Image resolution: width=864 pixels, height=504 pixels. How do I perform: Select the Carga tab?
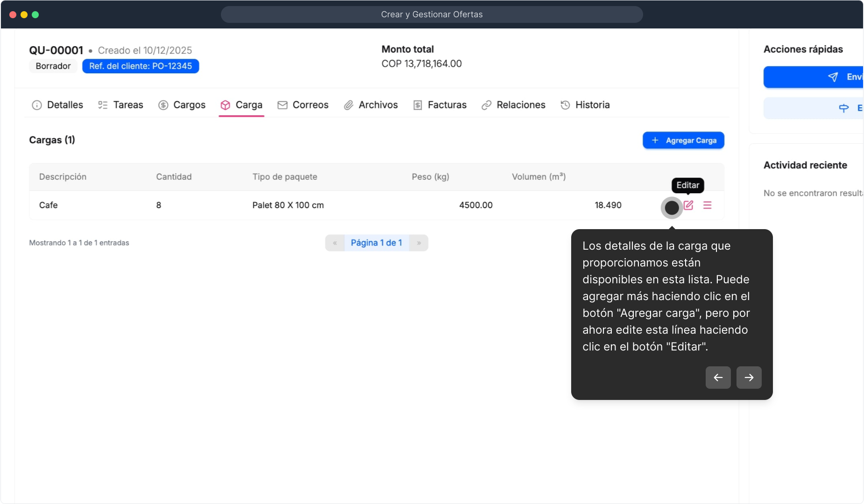(x=241, y=105)
